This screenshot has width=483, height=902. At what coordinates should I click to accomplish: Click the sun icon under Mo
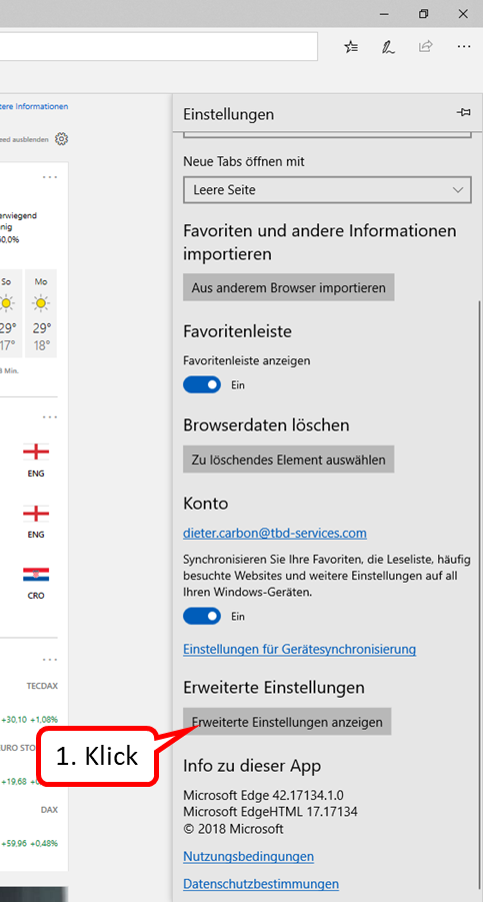point(41,303)
